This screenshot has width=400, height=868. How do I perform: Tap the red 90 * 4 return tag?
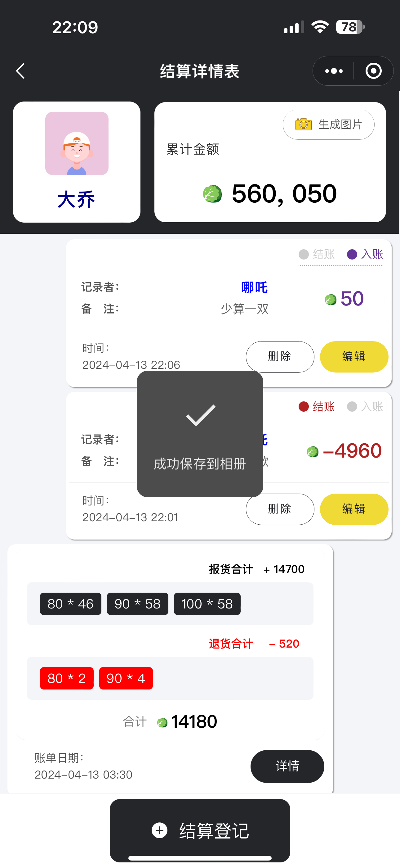pyautogui.click(x=126, y=678)
